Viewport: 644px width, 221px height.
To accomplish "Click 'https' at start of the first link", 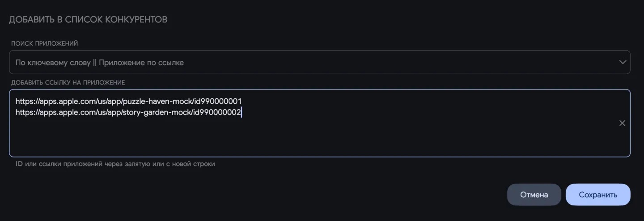I will tap(24, 101).
